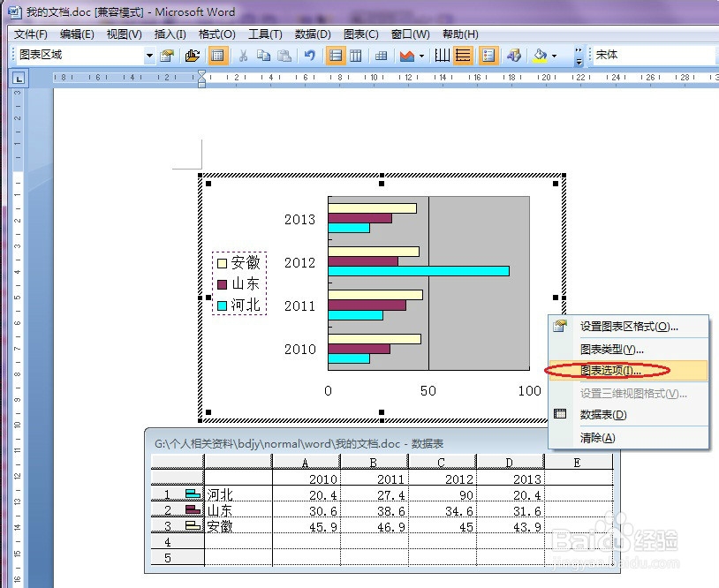Viewport: 719px width, 588px height.
Task: Open the 插入(I) menu
Action: click(x=170, y=34)
